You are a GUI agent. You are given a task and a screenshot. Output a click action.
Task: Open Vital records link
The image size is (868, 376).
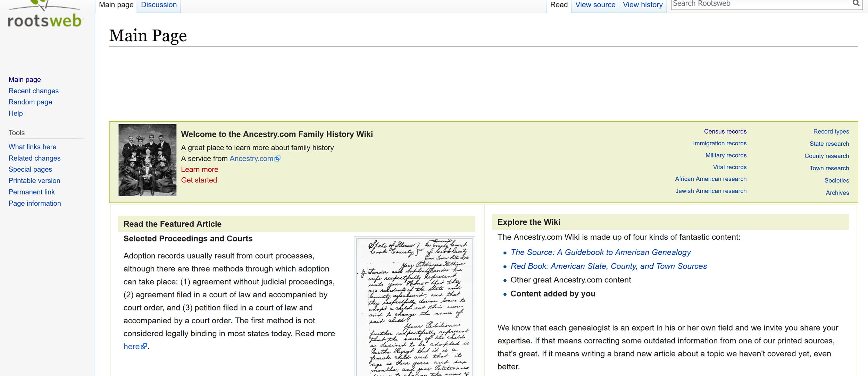[729, 167]
